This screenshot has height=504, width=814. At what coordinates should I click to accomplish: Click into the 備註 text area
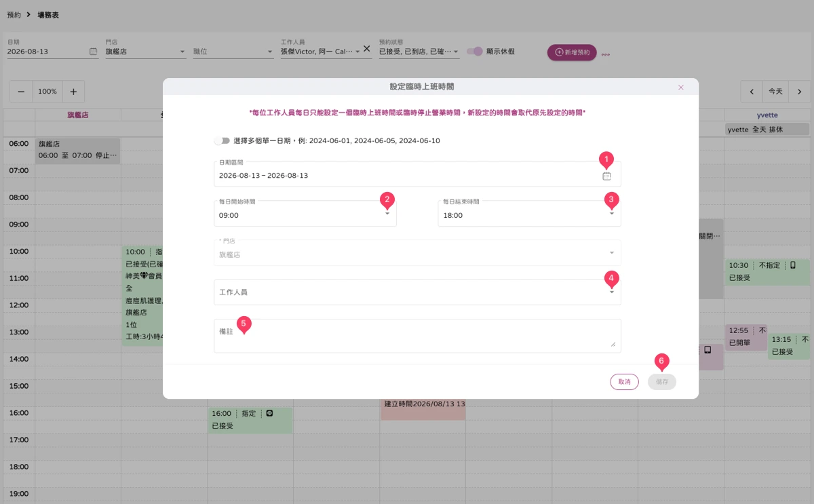(417, 336)
